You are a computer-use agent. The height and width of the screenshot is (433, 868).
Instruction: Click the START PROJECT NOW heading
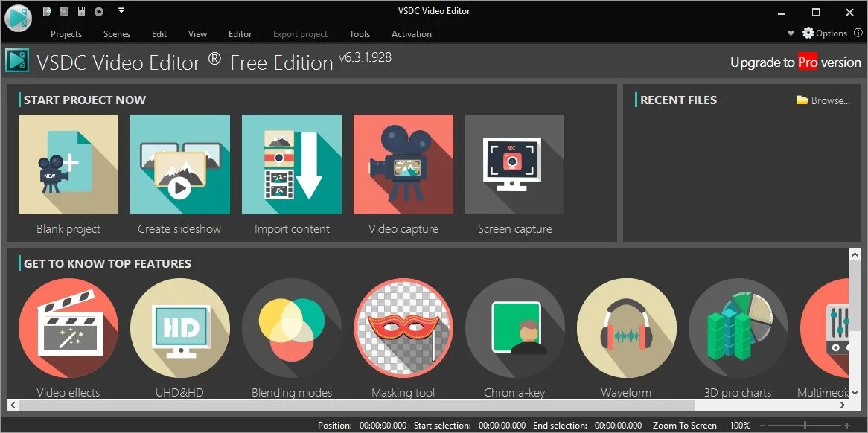tap(85, 100)
